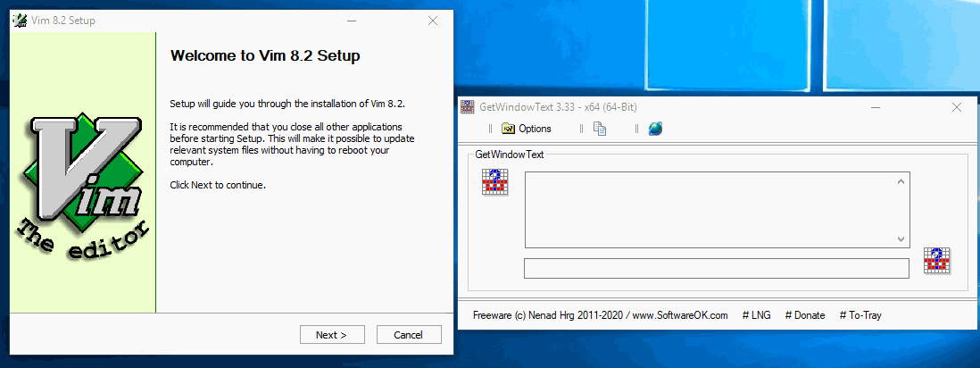The width and height of the screenshot is (980, 368).
Task: Click inside the large captured text area
Action: coord(710,210)
